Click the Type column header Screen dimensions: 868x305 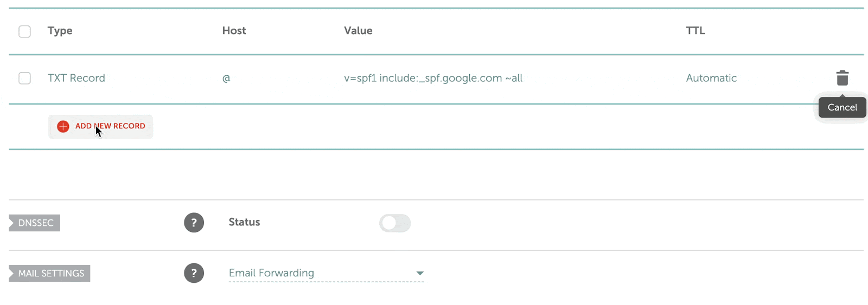pos(60,31)
